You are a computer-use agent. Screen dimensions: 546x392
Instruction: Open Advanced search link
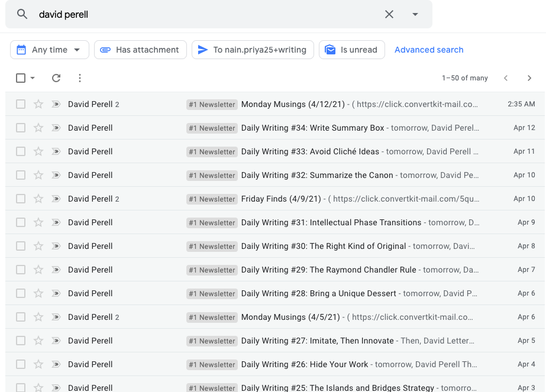pos(429,50)
